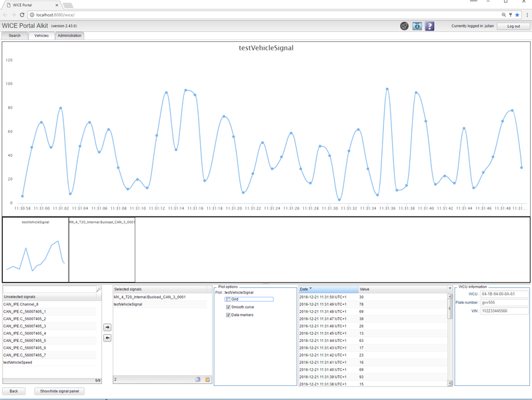The image size is (532, 400).
Task: Bookmark this page with the star icon
Action: (517, 14)
